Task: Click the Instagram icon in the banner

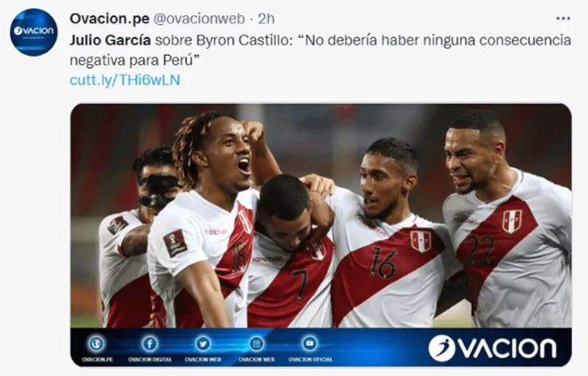Action: pyautogui.click(x=256, y=343)
